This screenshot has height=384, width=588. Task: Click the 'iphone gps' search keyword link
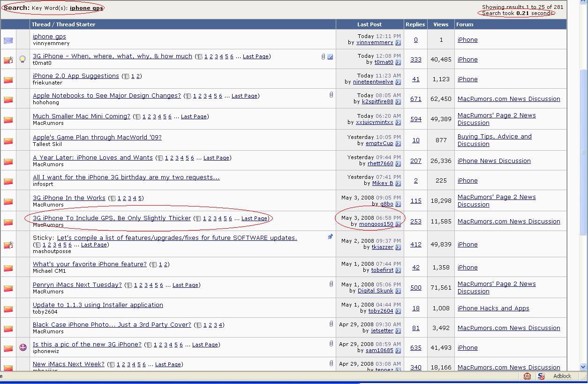(x=87, y=8)
